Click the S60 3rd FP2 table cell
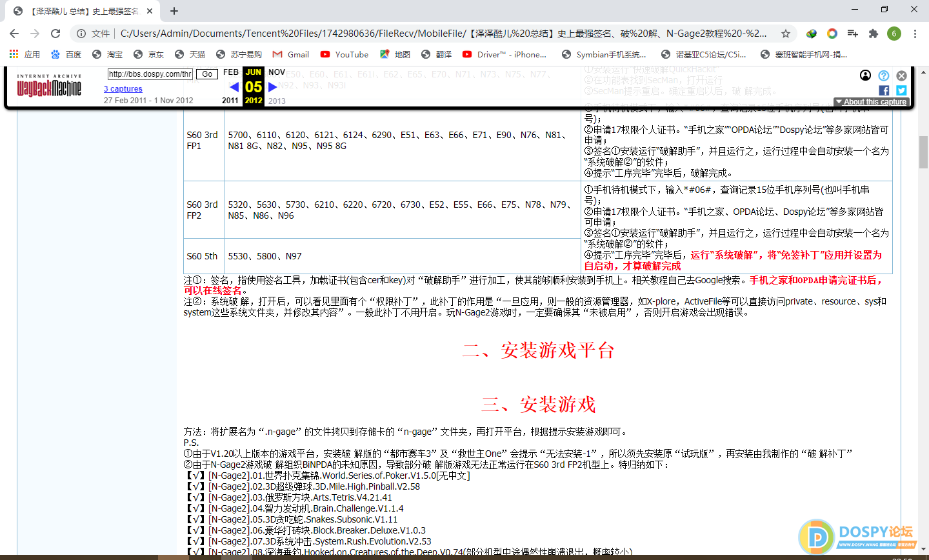The image size is (929, 560). pyautogui.click(x=204, y=210)
